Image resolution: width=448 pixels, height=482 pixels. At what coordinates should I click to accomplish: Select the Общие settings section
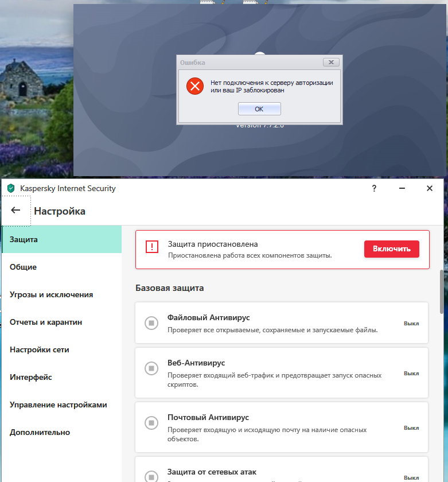24,267
